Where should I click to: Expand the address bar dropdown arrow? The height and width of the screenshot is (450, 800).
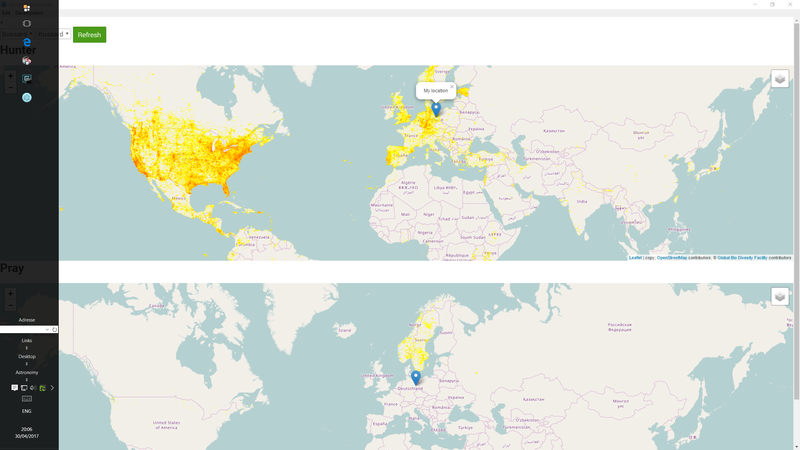pos(47,329)
